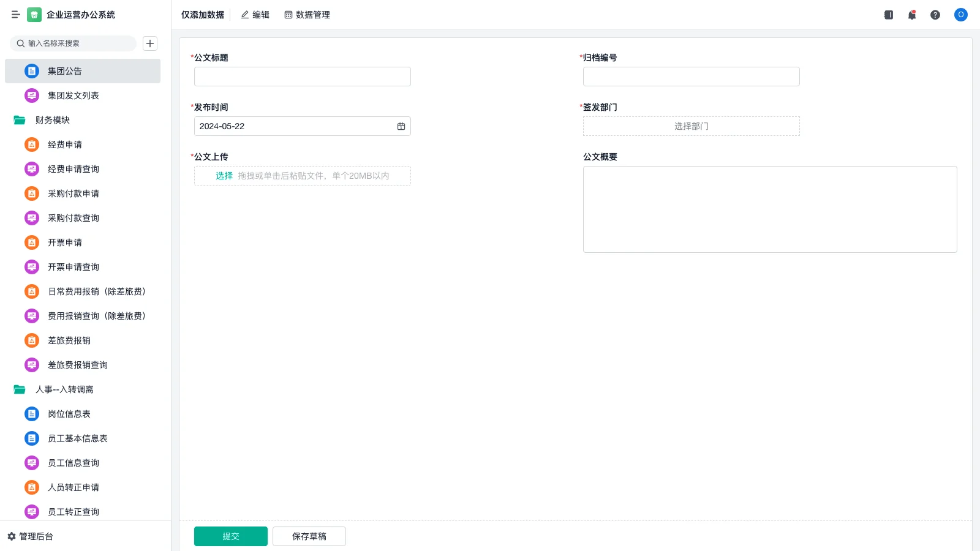Click the 归档编号 input field
This screenshot has width=980, height=551.
coord(691,77)
